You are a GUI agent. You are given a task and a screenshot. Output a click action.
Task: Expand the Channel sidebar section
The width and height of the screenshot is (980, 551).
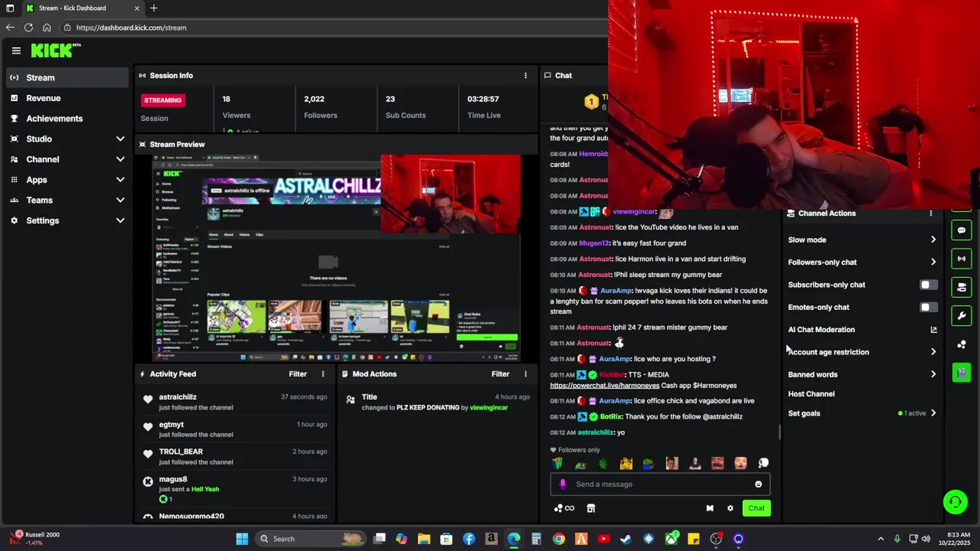(120, 159)
